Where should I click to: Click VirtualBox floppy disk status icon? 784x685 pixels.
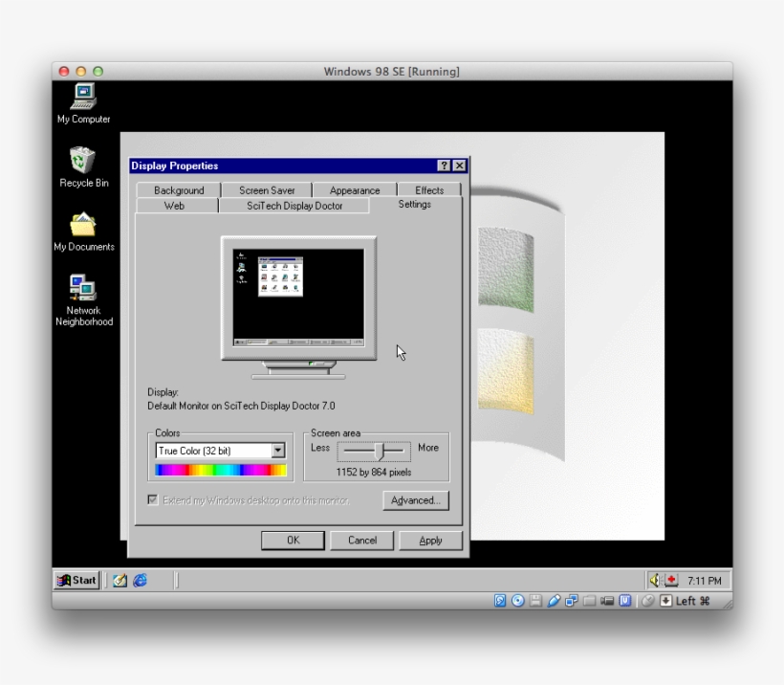[535, 601]
